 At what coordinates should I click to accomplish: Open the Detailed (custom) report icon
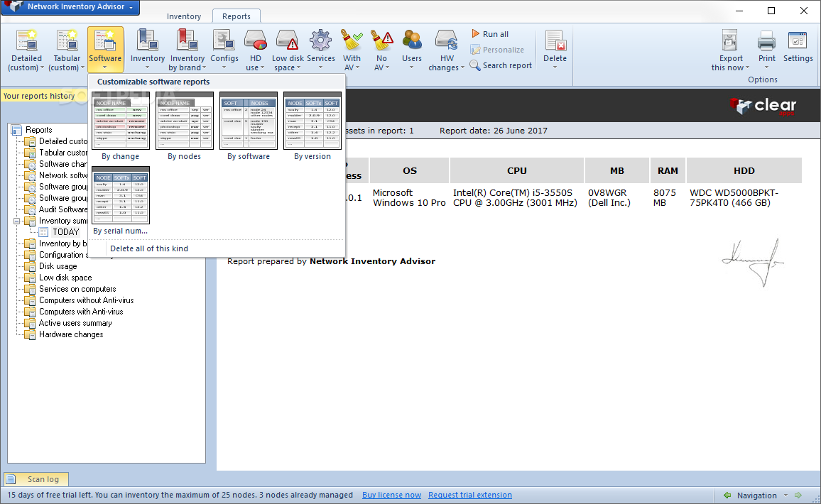pyautogui.click(x=26, y=40)
